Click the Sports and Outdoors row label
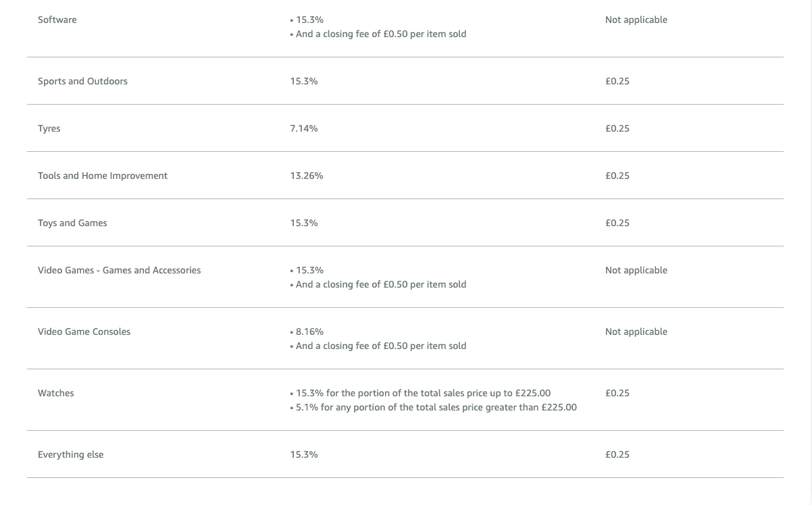The image size is (812, 505). [82, 81]
